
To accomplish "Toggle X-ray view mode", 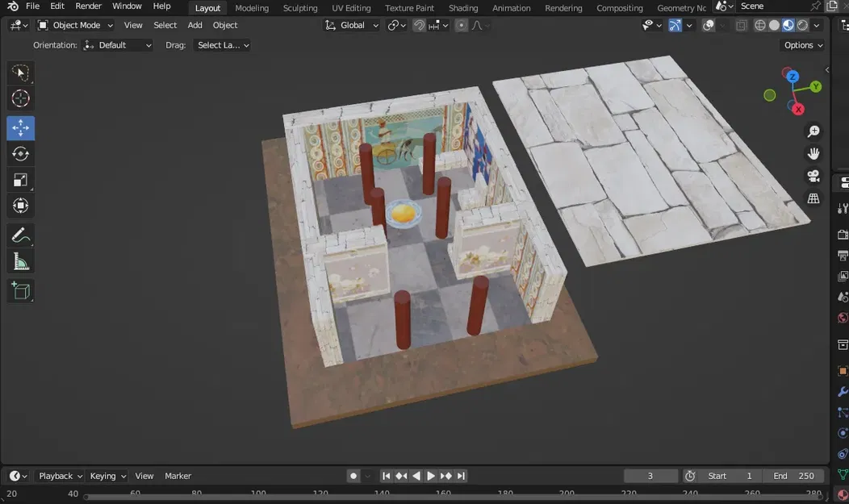I will point(741,25).
